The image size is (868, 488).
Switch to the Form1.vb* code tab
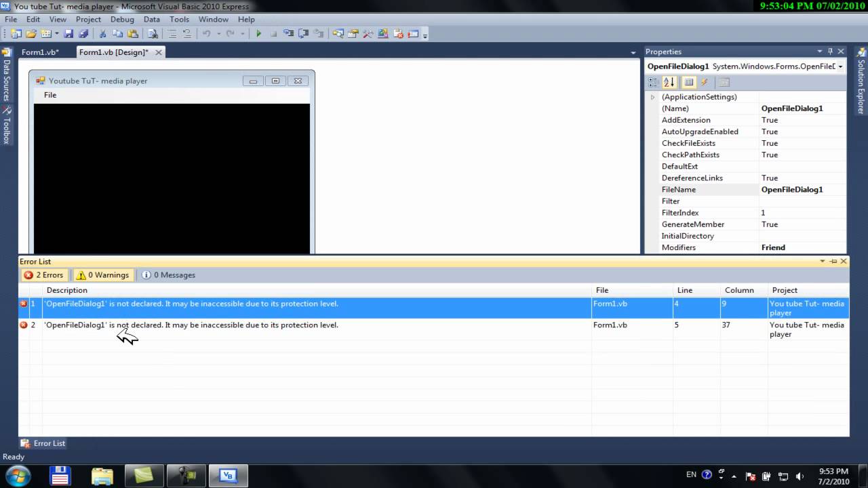pyautogui.click(x=40, y=52)
